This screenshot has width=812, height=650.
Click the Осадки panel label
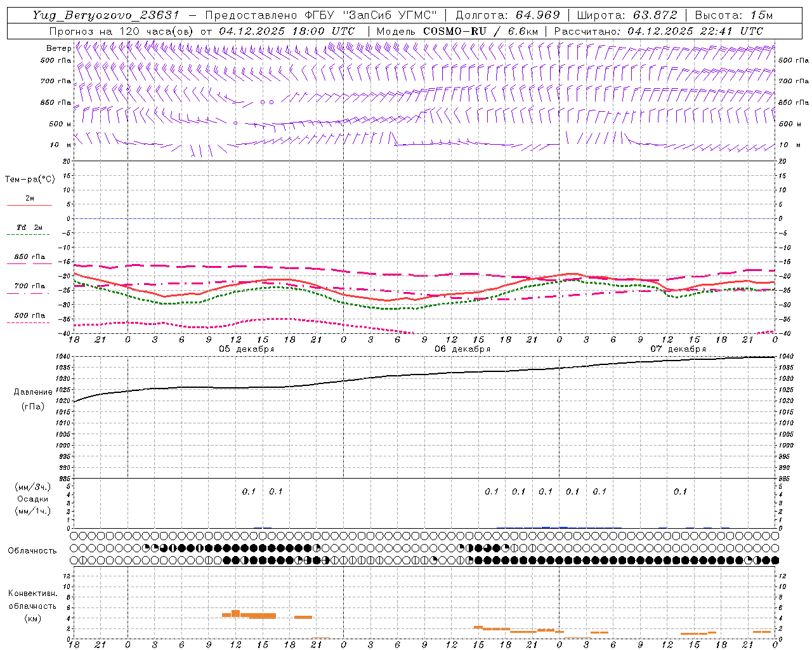tap(32, 499)
